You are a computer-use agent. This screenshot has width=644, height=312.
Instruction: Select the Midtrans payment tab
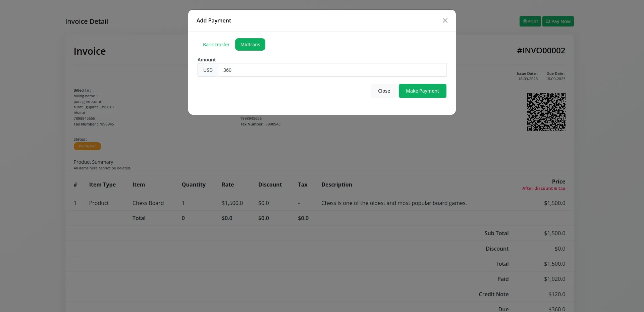(250, 45)
